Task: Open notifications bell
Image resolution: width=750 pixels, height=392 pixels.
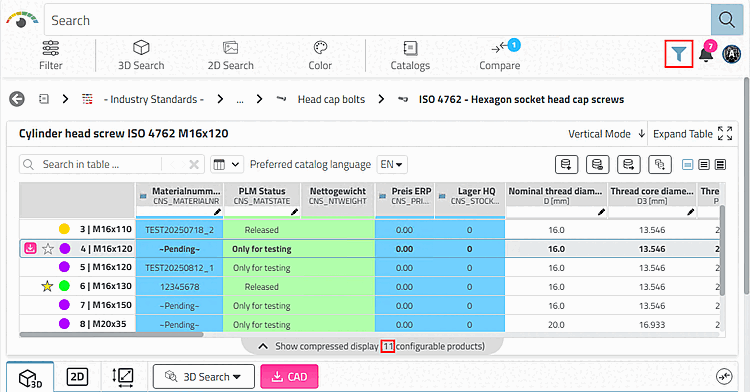Action: (706, 54)
